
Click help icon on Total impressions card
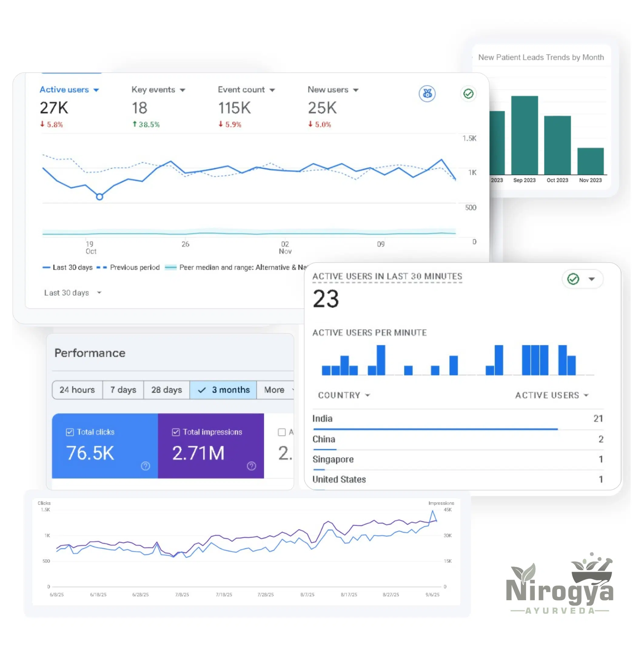point(251,466)
